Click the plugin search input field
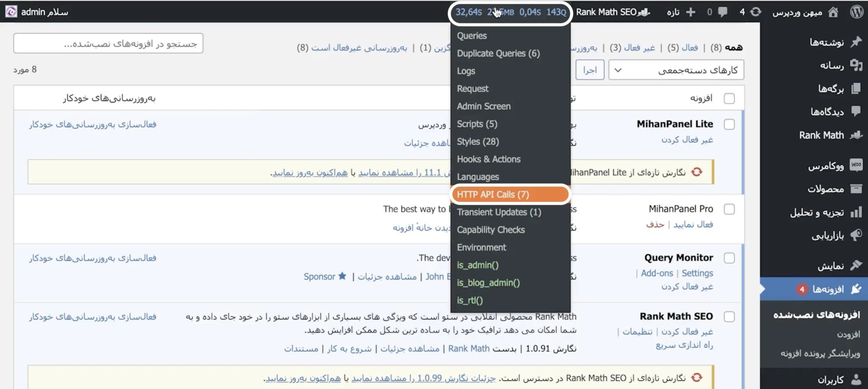The image size is (868, 389). coord(109,43)
